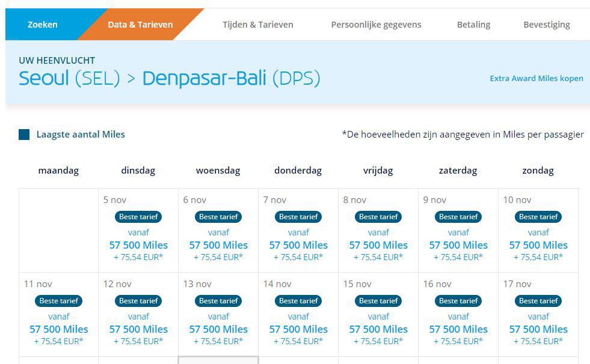Select the 5 nov fare cell
Image resolution: width=590 pixels, height=364 pixels.
(138, 231)
